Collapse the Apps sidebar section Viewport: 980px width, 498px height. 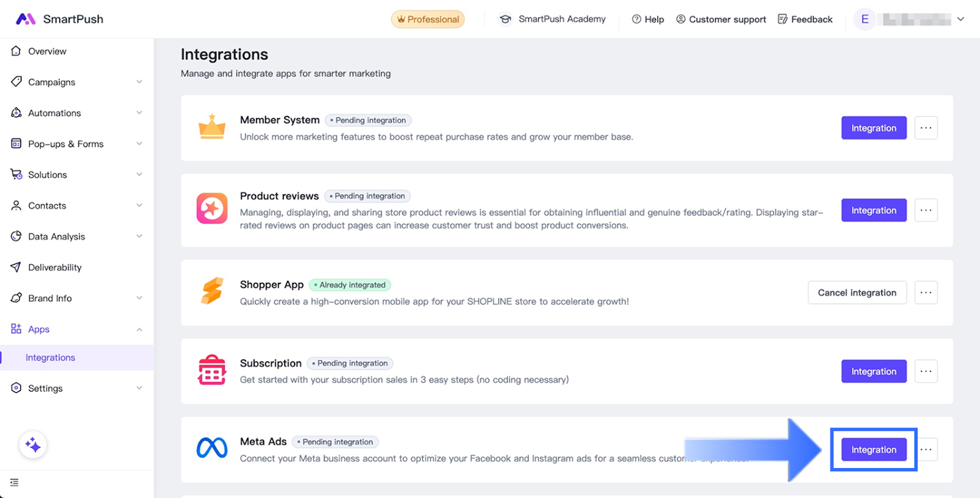(x=139, y=330)
